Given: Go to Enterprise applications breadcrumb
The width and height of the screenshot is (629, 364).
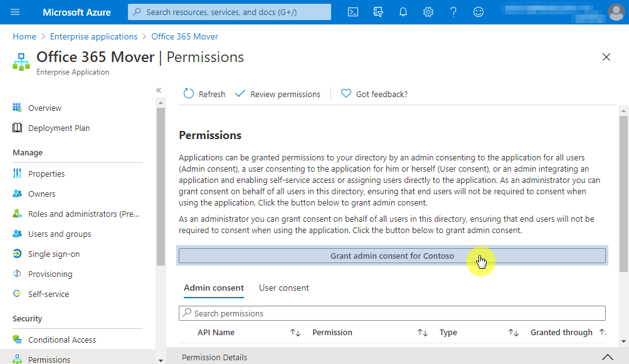Looking at the screenshot, I should click(93, 36).
